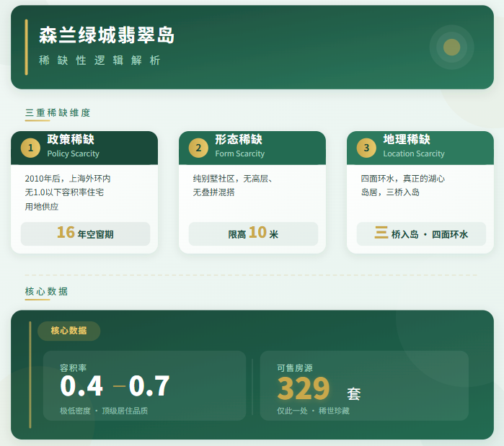Click the 形态稀缺 card heading
This screenshot has height=446, width=504.
click(239, 139)
